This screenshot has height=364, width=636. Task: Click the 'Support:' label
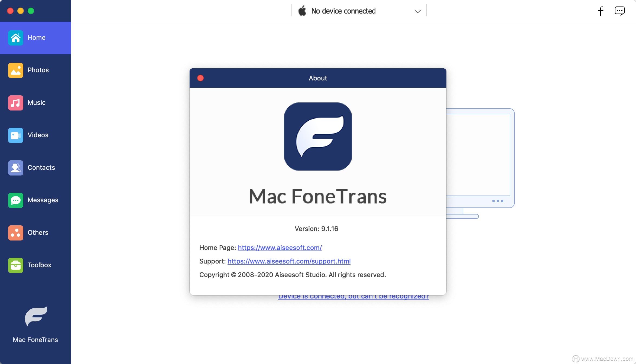[213, 261]
